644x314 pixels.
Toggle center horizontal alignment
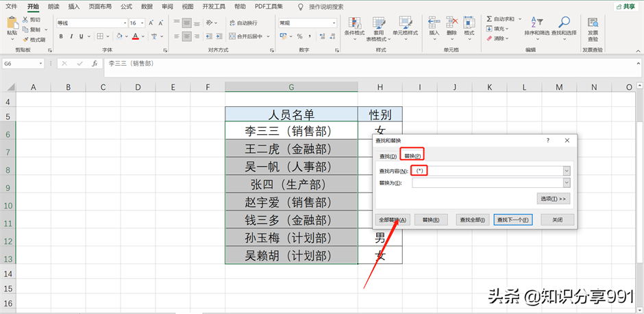[x=186, y=36]
